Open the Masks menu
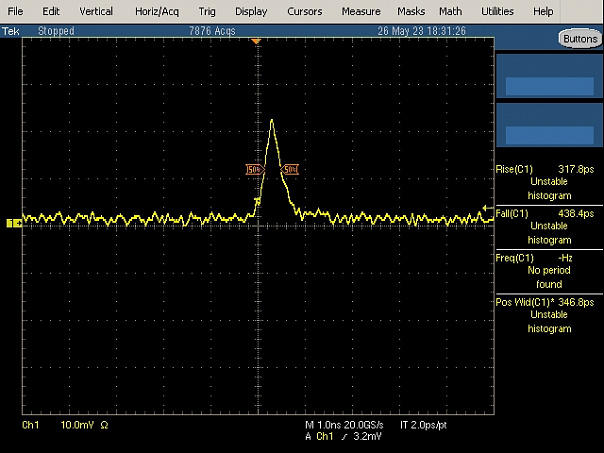Viewport: 604px width, 453px height. coord(411,12)
